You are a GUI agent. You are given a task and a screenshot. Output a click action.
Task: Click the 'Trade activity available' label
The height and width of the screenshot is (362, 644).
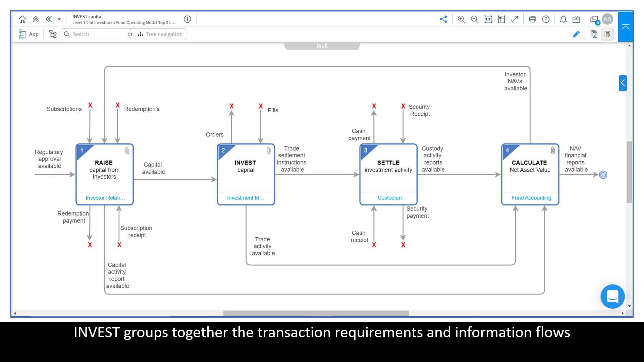click(263, 246)
